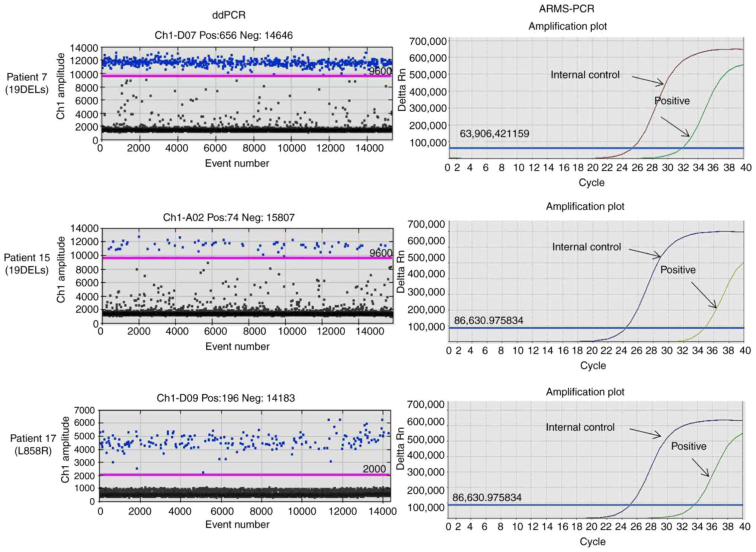Click the Cycle axis label under top plot
This screenshot has width=756, height=552.
(x=592, y=183)
